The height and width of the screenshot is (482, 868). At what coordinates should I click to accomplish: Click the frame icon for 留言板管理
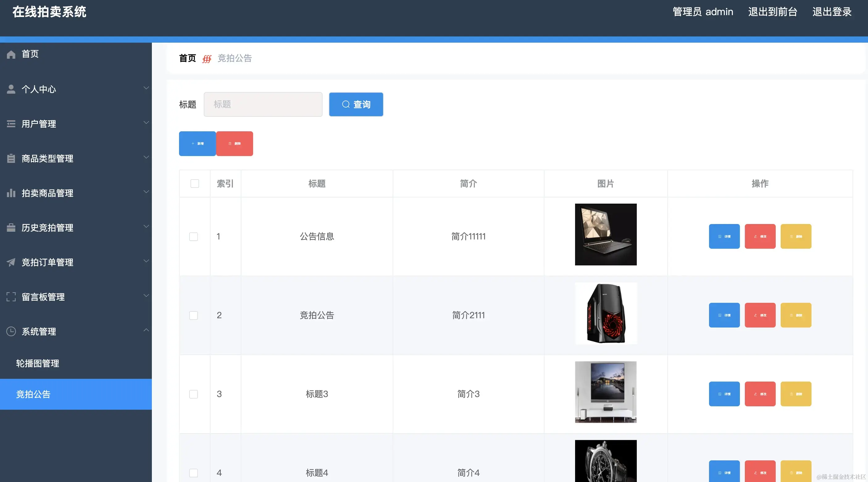click(11, 297)
